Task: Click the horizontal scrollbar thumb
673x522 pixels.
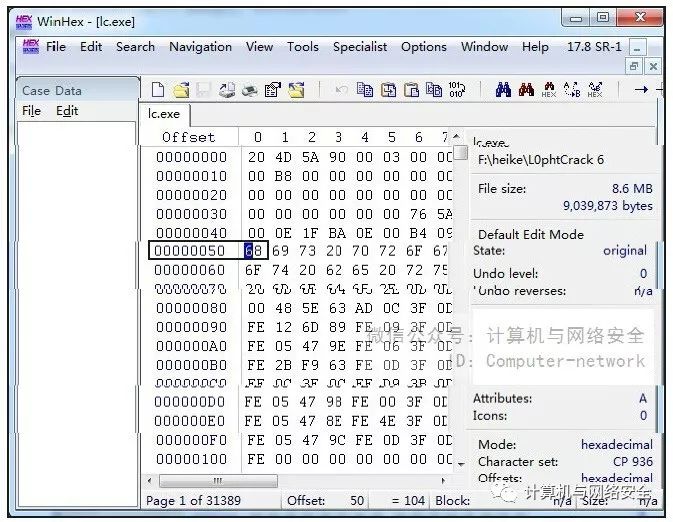Action: pyautogui.click(x=218, y=481)
